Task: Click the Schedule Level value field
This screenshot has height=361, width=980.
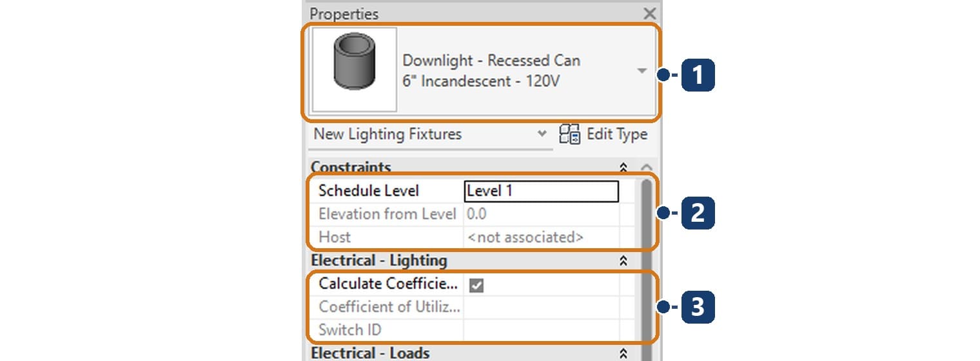Action: (541, 191)
